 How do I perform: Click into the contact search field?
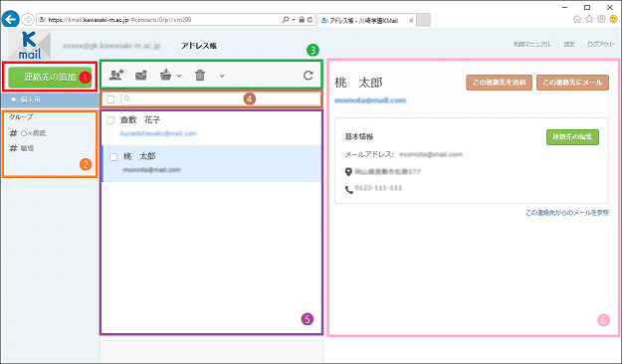click(x=221, y=99)
